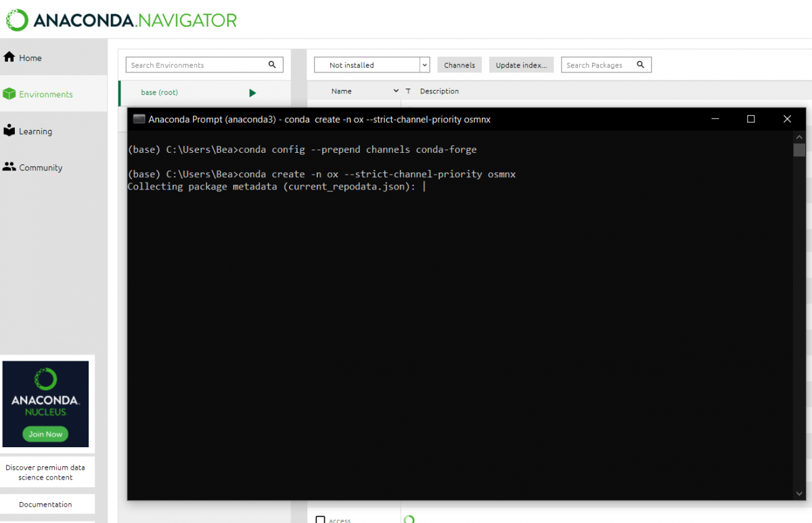Screen dimensions: 812x523
Task: Click the play arrow beside base (root)
Action: pyautogui.click(x=252, y=93)
